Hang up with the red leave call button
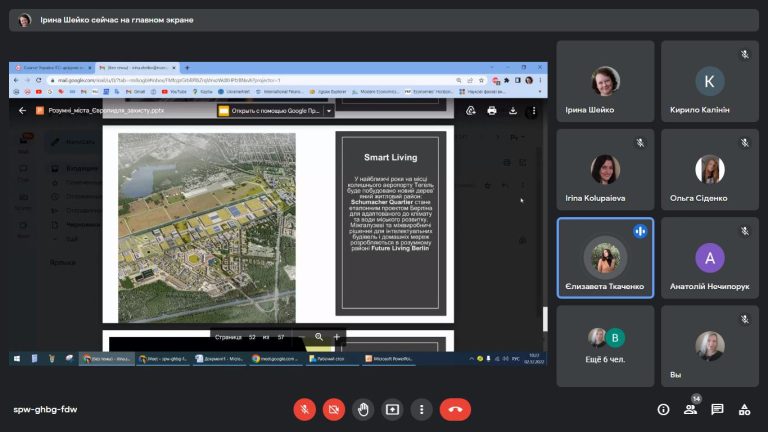Viewport: 768px width, 432px height. 456,409
